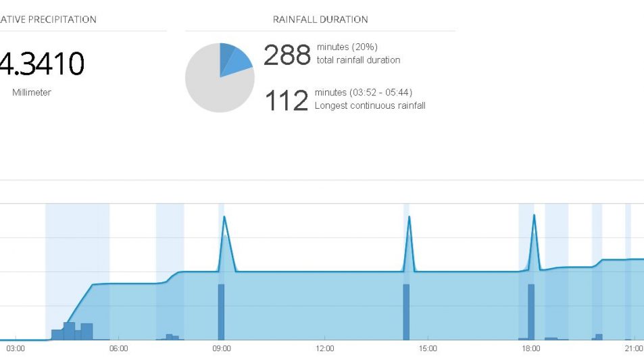Screen dimensions: 644x362
Task: Select the tall rainfall bar at 18:00
Action: pos(531,312)
